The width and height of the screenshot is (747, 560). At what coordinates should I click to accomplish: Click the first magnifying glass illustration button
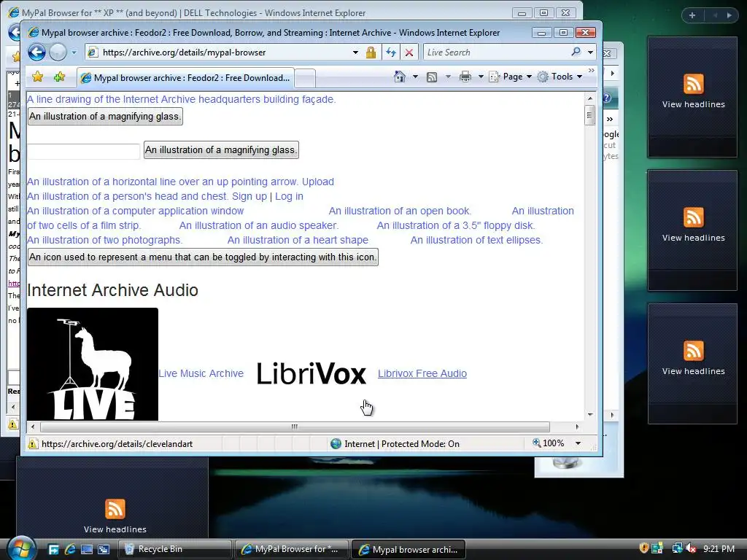pyautogui.click(x=105, y=116)
